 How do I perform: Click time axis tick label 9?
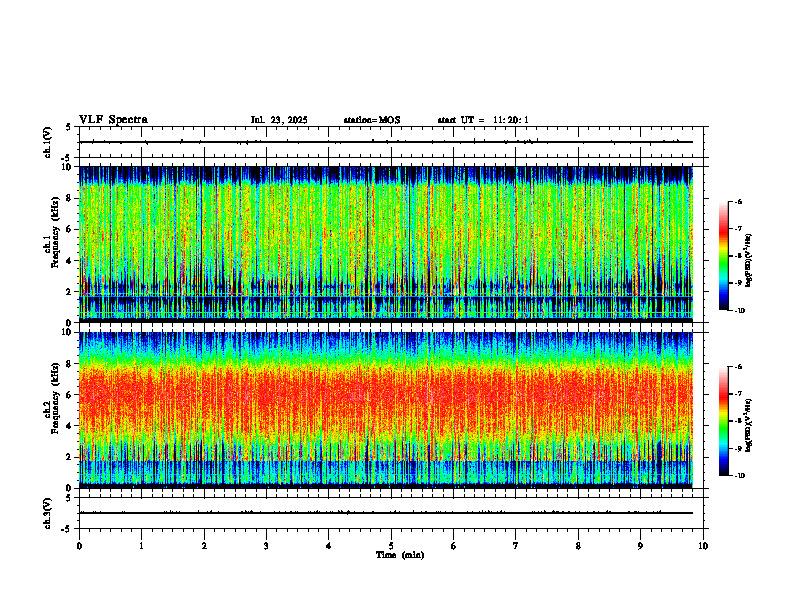[640, 546]
